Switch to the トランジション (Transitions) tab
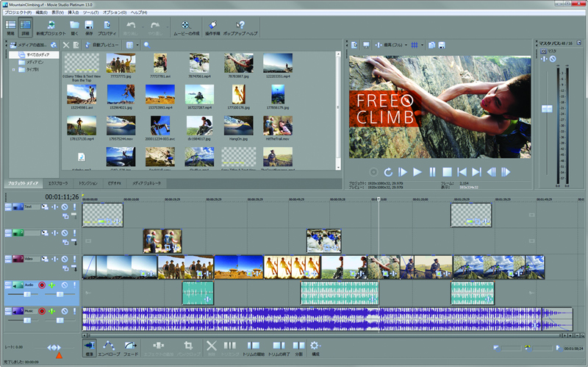 [x=88, y=182]
